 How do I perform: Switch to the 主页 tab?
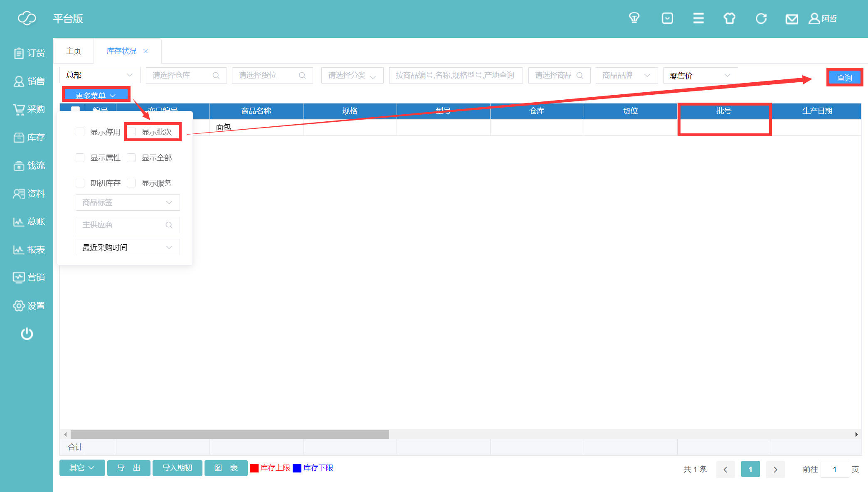pos(74,51)
